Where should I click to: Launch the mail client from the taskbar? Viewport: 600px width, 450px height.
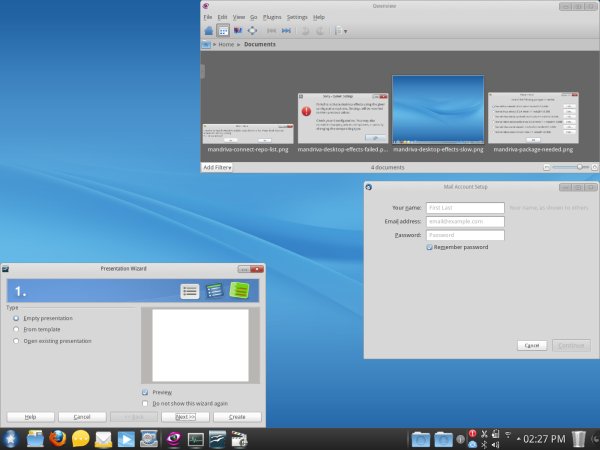tap(103, 438)
